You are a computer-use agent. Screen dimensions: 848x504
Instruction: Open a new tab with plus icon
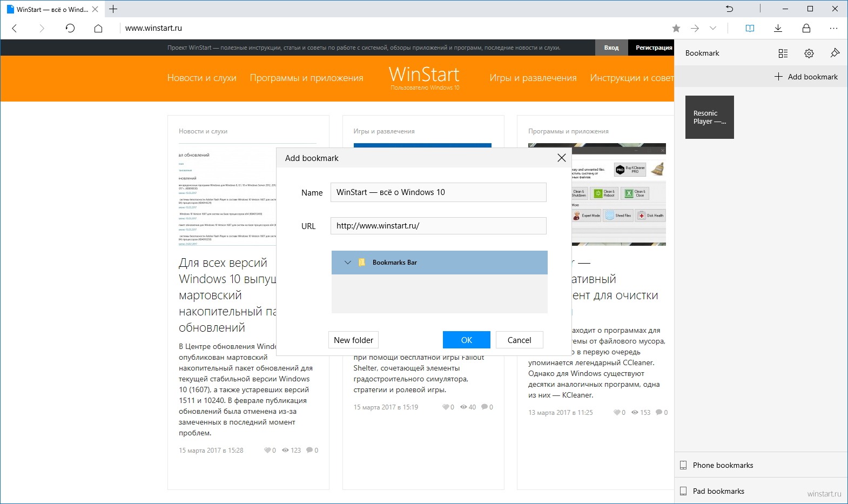click(113, 9)
